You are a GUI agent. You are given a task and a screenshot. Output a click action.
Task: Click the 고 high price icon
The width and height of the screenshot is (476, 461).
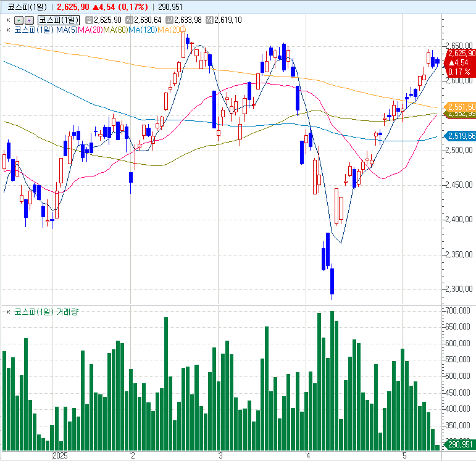pos(169,20)
